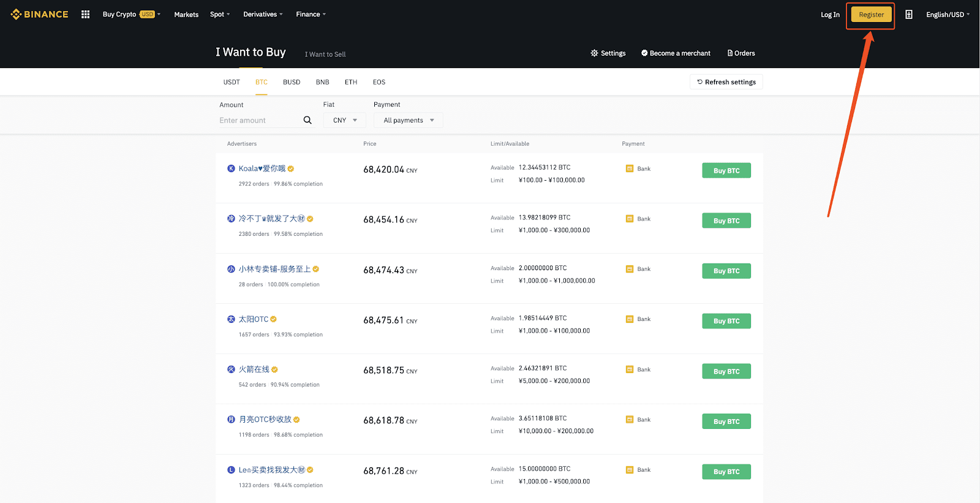The height and width of the screenshot is (503, 980).
Task: Click the Log In link
Action: coord(830,15)
